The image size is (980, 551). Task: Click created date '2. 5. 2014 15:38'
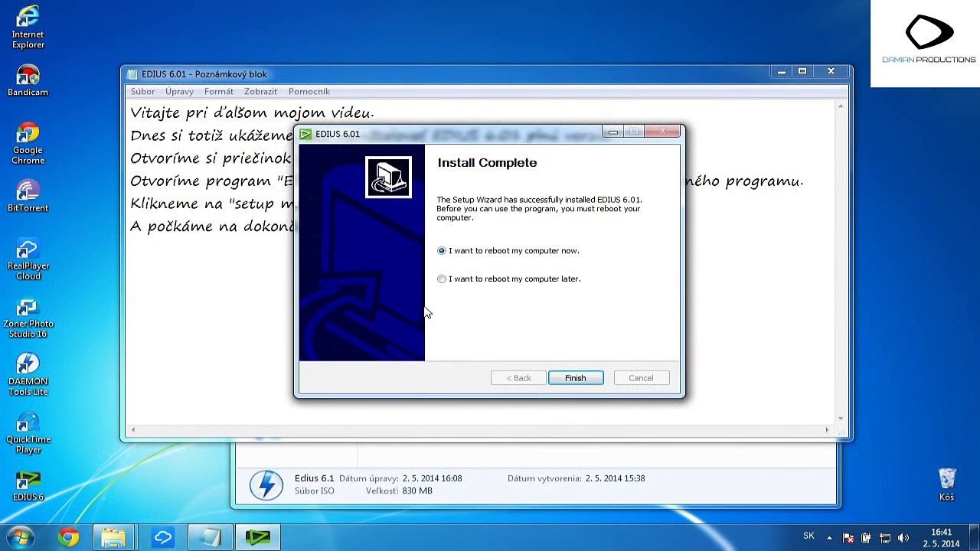(x=615, y=478)
